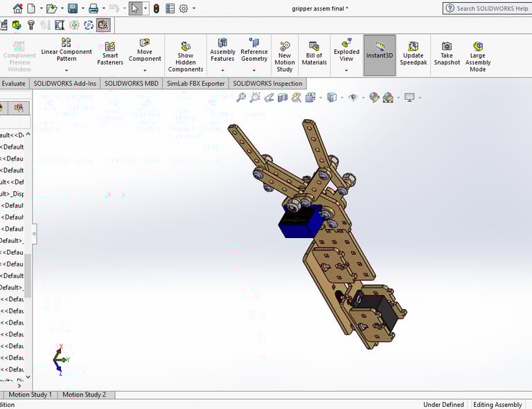
Task: Click New Motion Study button
Action: coord(285,57)
